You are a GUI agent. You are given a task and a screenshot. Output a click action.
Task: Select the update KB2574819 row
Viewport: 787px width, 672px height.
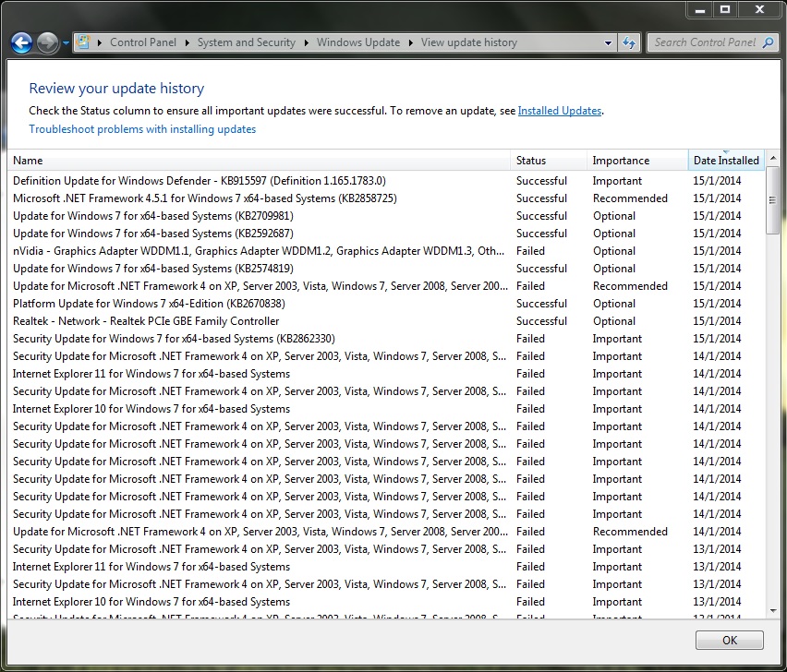coord(386,269)
